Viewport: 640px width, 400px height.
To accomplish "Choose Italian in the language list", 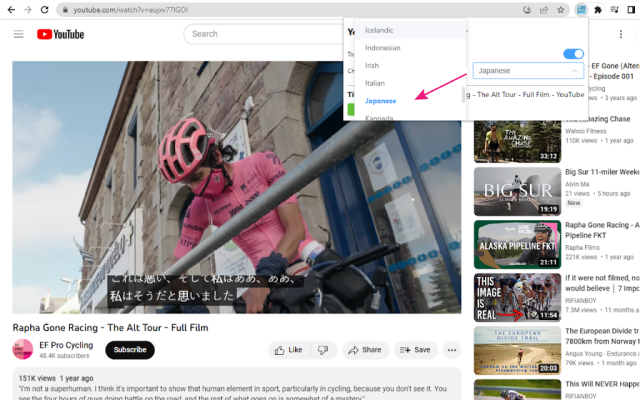I will tap(410, 83).
